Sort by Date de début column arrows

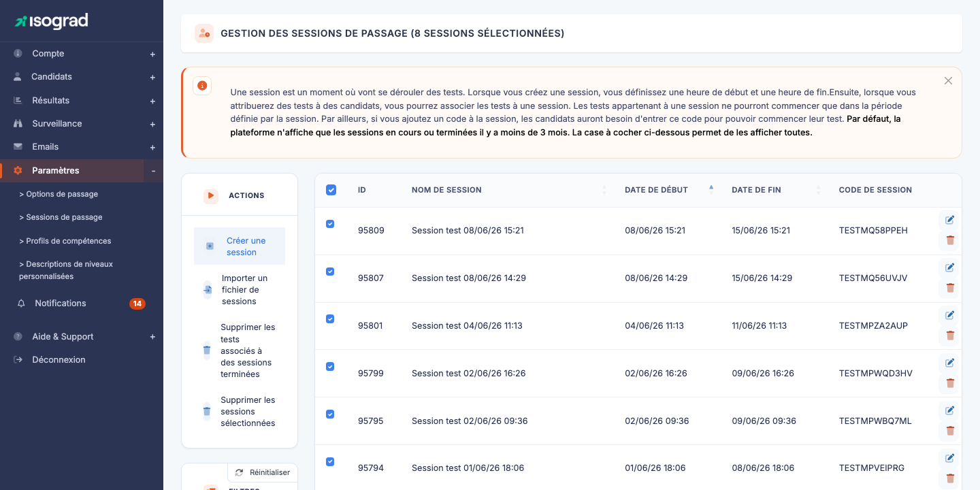(711, 190)
